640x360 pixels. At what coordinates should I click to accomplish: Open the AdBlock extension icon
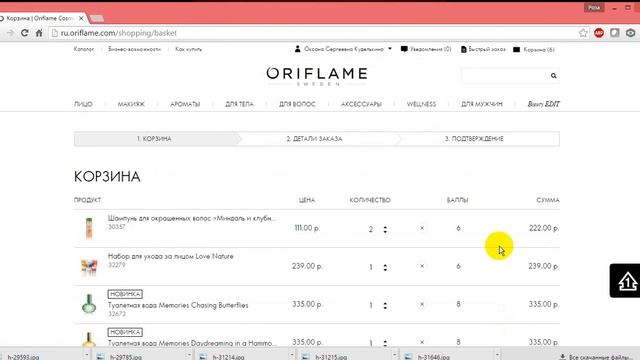(x=599, y=33)
